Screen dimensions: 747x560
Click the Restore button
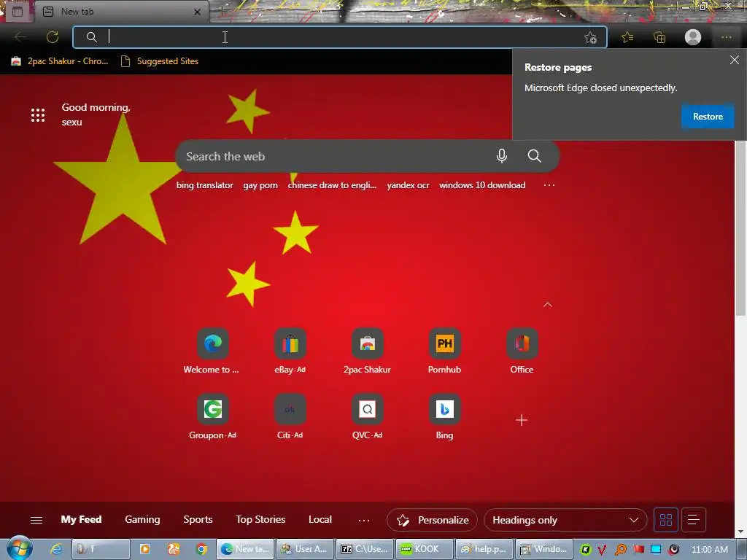point(708,117)
